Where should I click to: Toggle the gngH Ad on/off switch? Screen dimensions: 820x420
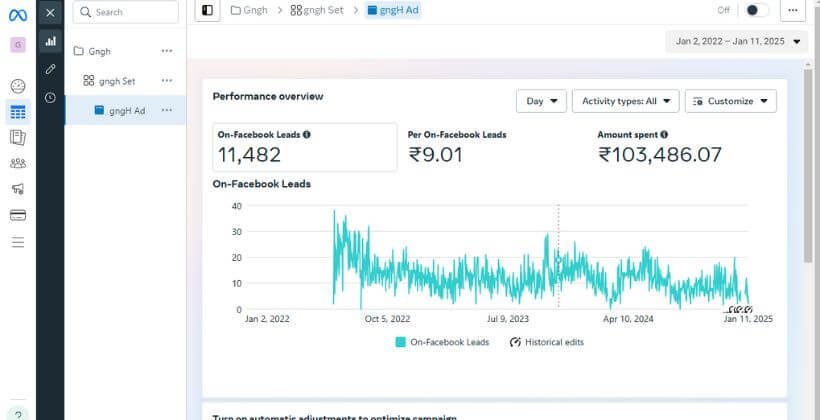[756, 10]
